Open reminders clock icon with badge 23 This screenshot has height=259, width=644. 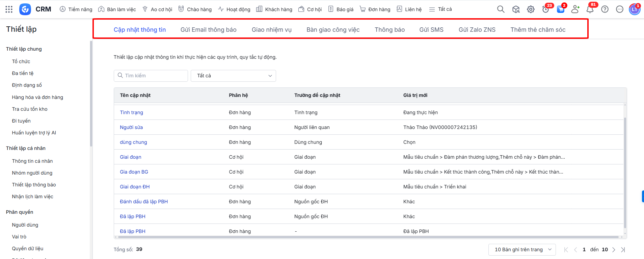click(545, 9)
